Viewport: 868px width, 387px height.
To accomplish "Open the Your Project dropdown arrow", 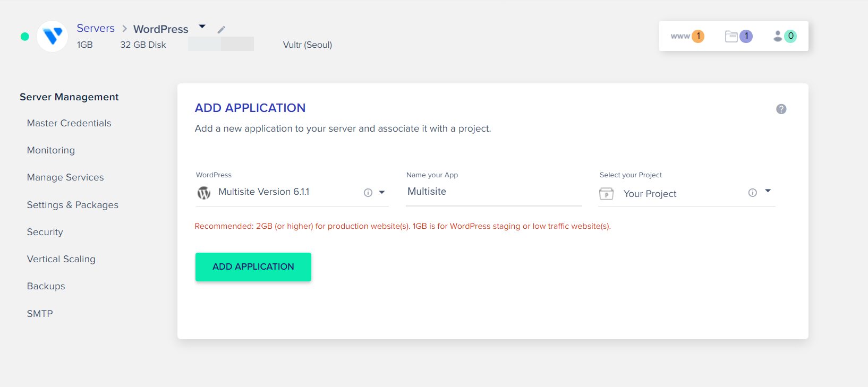I will click(x=768, y=191).
